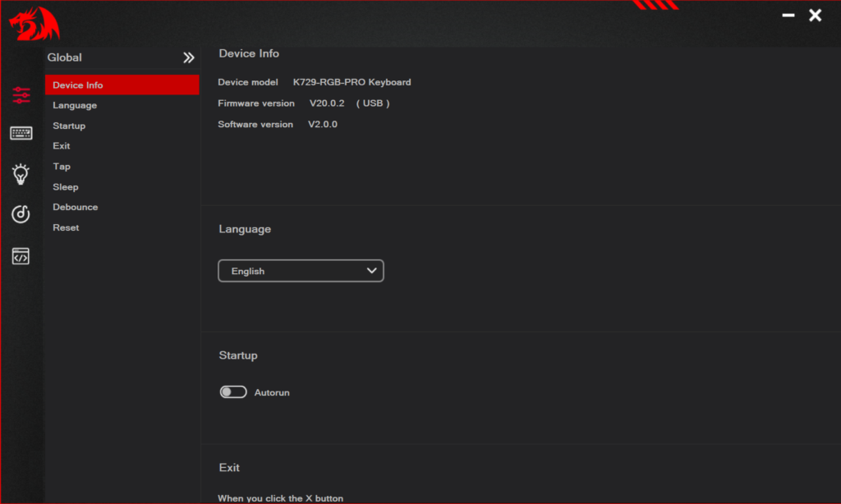Select the Startup item in sidebar list

tap(69, 126)
